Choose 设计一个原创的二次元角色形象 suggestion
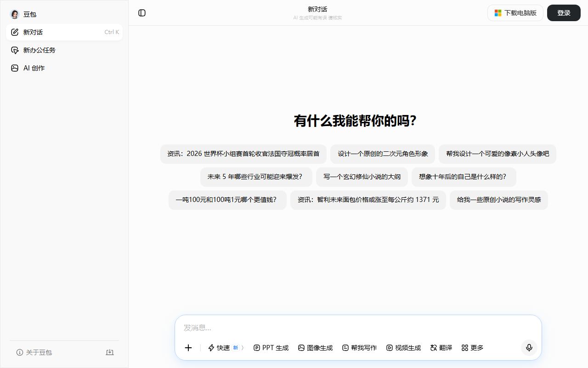Screen dimensions: 588x368 [x=383, y=154]
